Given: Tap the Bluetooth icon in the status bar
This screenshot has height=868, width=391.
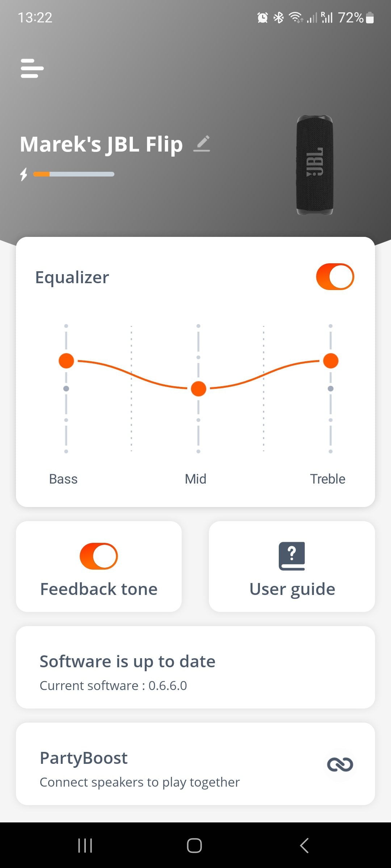Looking at the screenshot, I should [278, 17].
